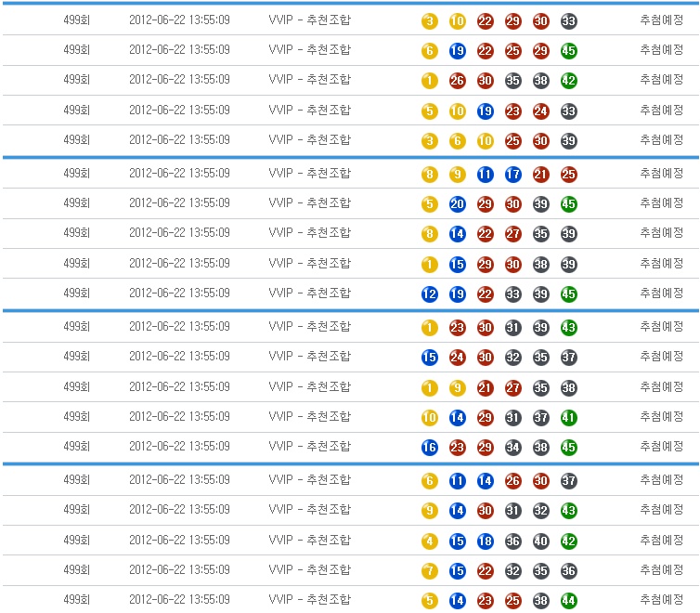
Task: Click the gray number 34 ball
Action: pyautogui.click(x=512, y=448)
